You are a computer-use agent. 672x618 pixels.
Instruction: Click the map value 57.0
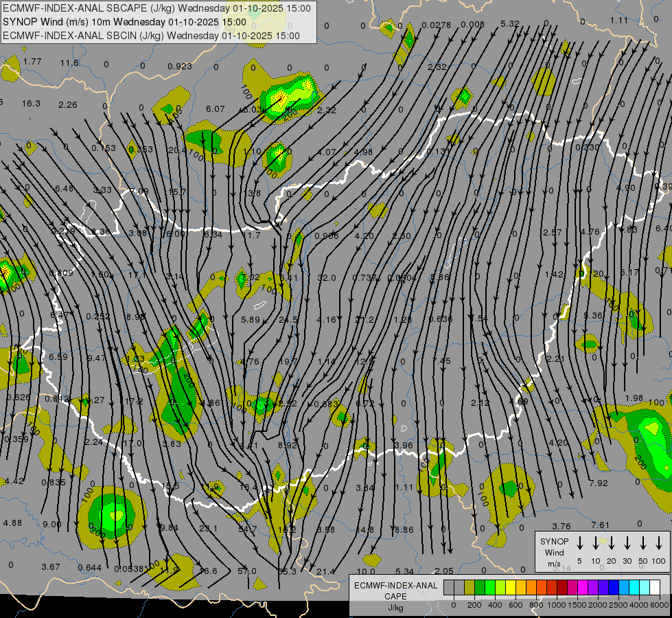coord(247,571)
